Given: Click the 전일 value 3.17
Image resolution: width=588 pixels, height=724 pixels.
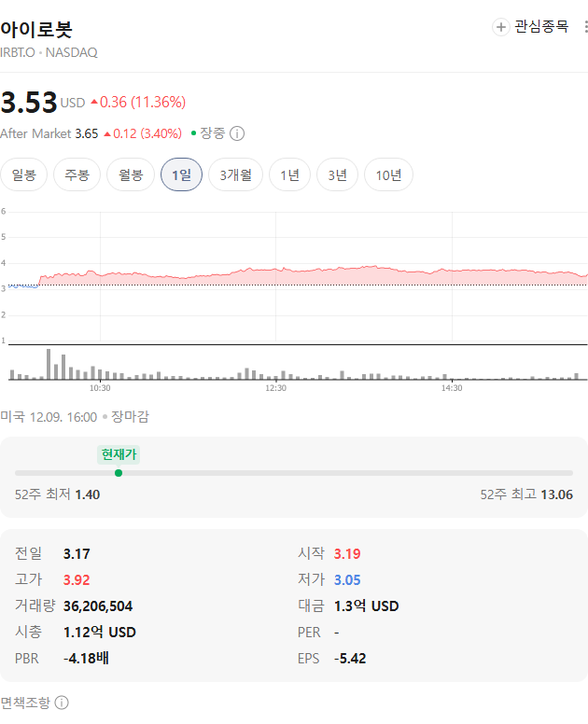Looking at the screenshot, I should (x=77, y=553).
